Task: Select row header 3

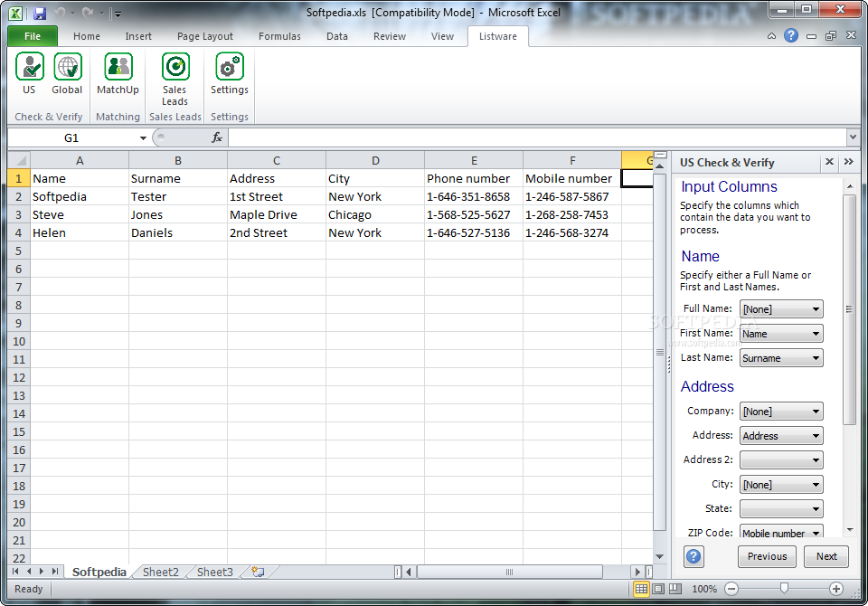Action: [19, 215]
